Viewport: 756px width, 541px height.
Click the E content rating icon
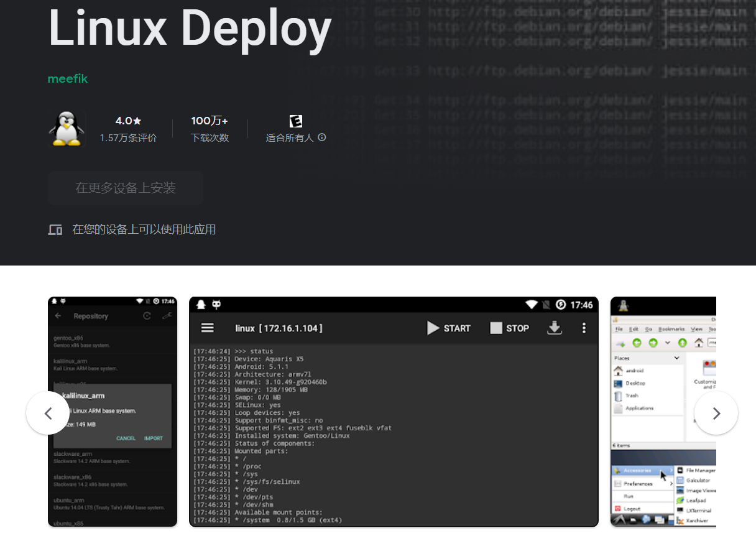296,121
